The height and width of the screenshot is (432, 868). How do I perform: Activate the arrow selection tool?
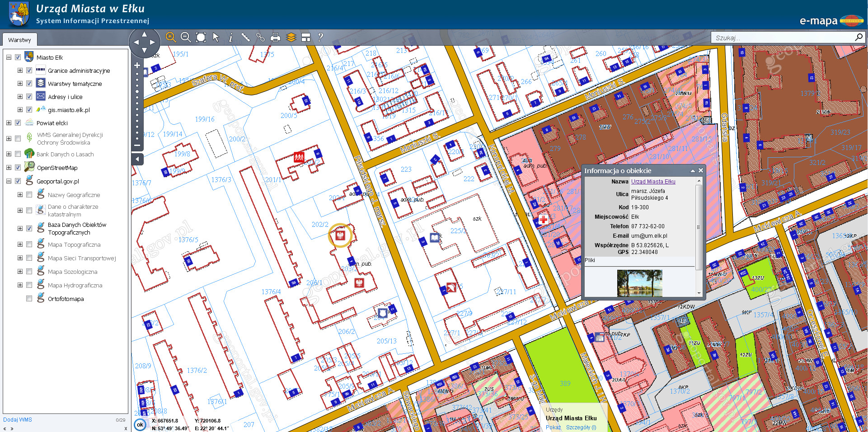tap(216, 37)
